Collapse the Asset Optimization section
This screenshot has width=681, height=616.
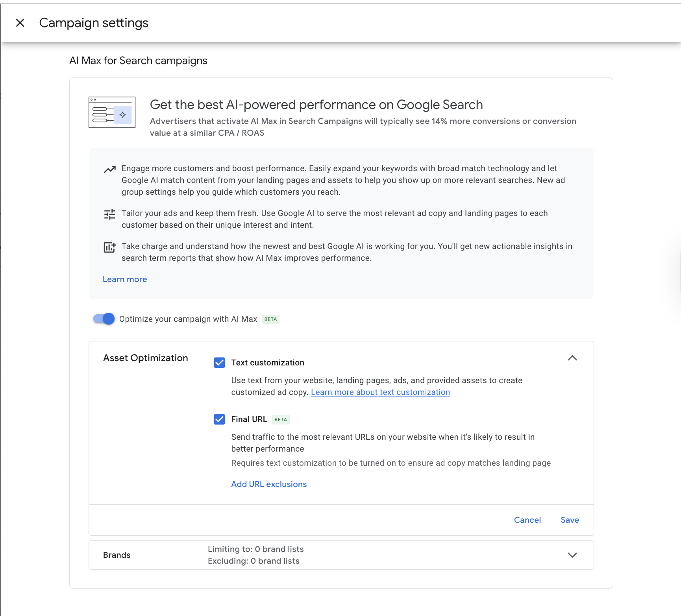click(572, 358)
